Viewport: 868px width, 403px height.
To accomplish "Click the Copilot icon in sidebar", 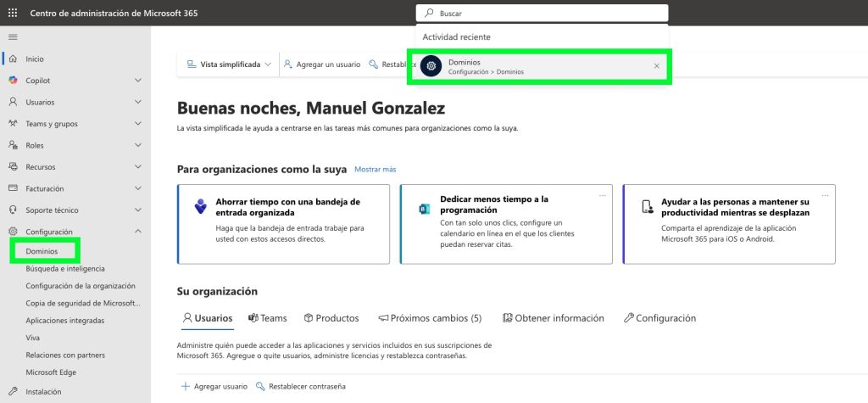I will 13,80.
